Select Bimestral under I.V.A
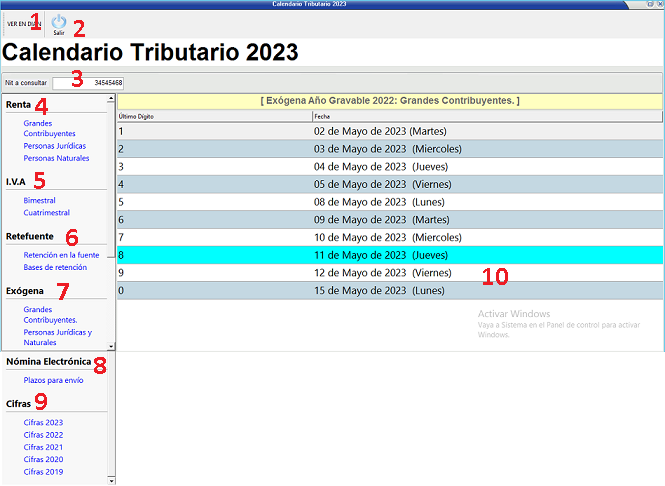This screenshot has height=486, width=665. 40,200
